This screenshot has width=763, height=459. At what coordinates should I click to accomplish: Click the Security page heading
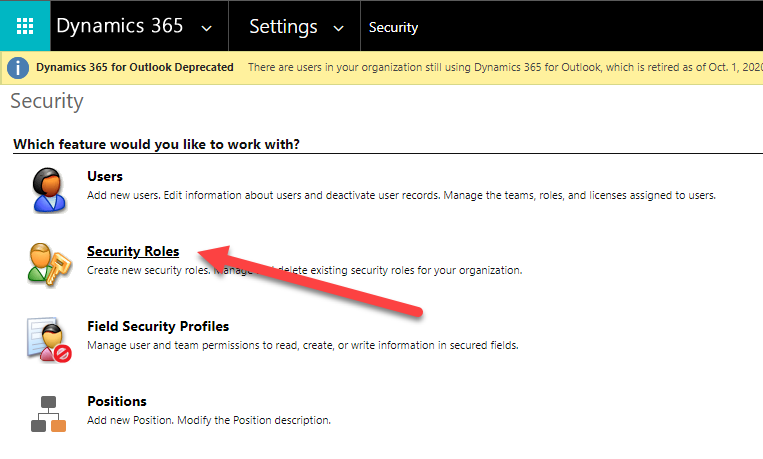(x=47, y=101)
